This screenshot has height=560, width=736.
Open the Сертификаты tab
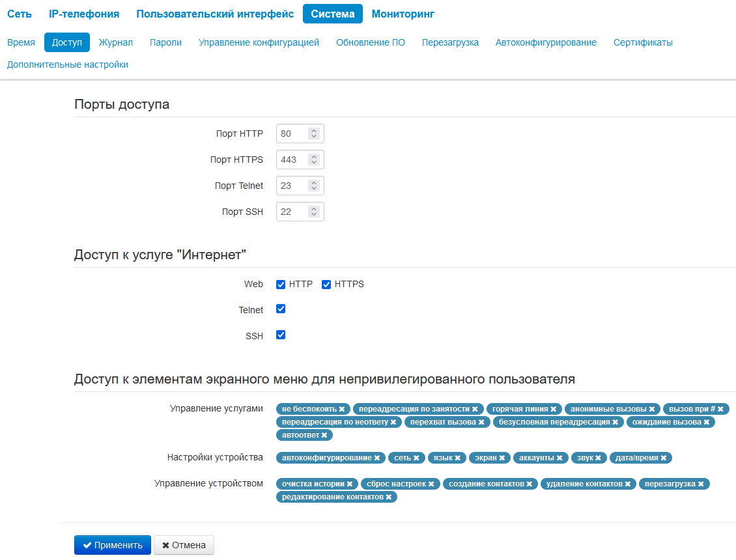[x=643, y=42]
